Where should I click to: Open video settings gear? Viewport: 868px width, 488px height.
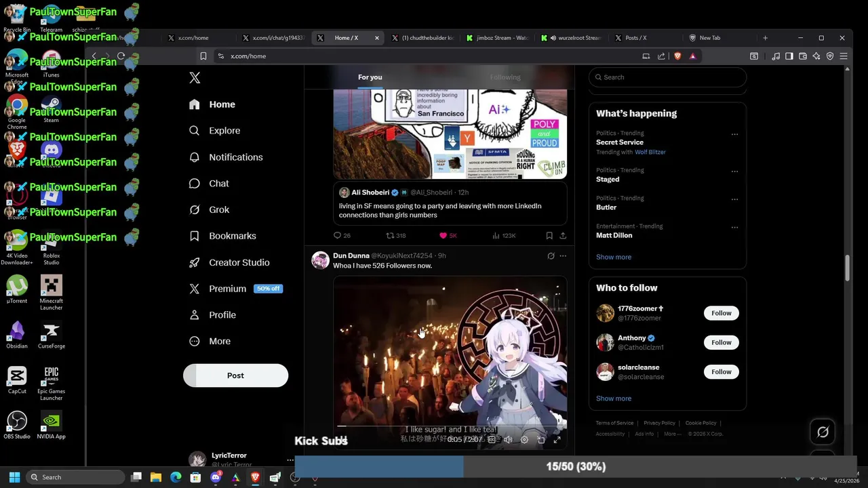pyautogui.click(x=524, y=440)
